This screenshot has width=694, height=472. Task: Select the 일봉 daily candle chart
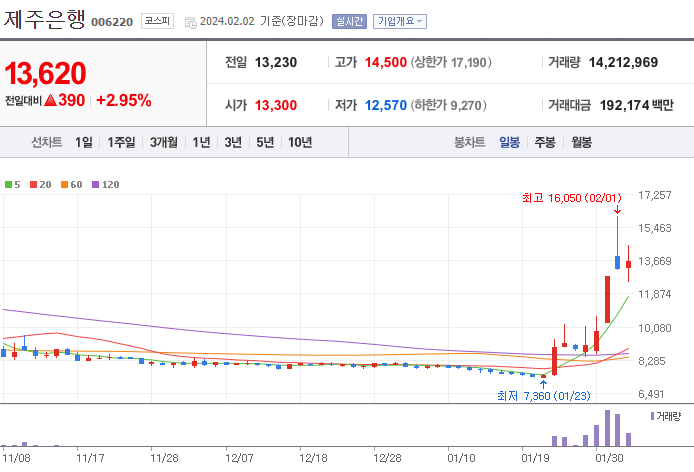pyautogui.click(x=509, y=142)
